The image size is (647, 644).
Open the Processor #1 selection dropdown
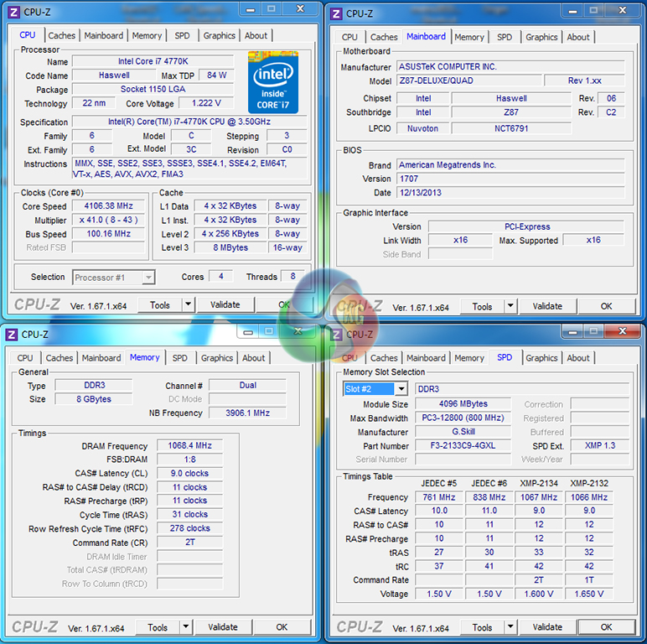pyautogui.click(x=113, y=278)
